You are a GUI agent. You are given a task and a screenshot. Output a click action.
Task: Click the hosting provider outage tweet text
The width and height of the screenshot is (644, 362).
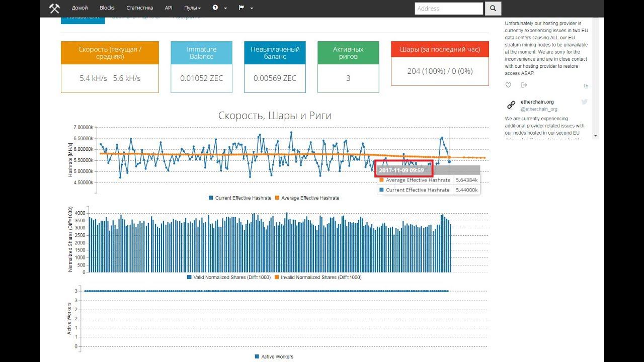click(546, 48)
